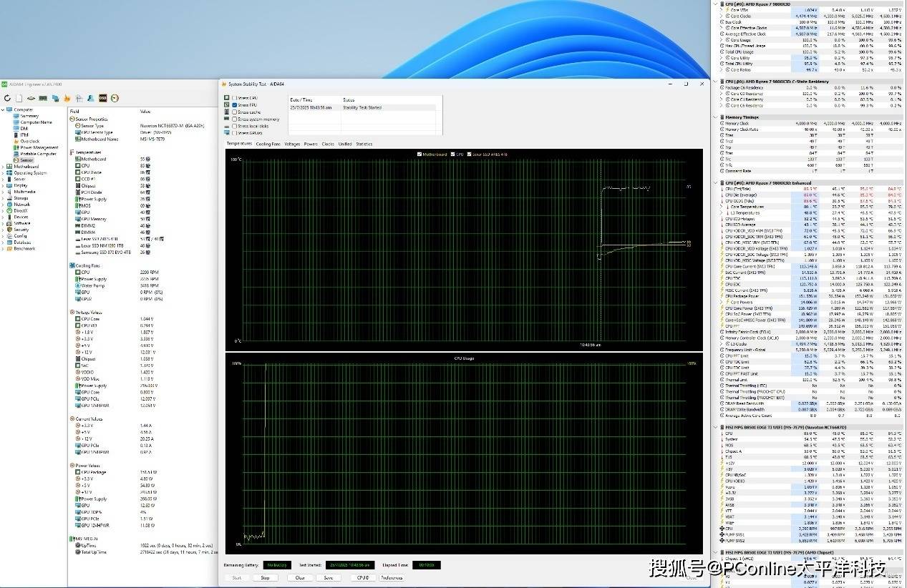The image size is (907, 588).
Task: Expand the Software tree node
Action: [3, 223]
